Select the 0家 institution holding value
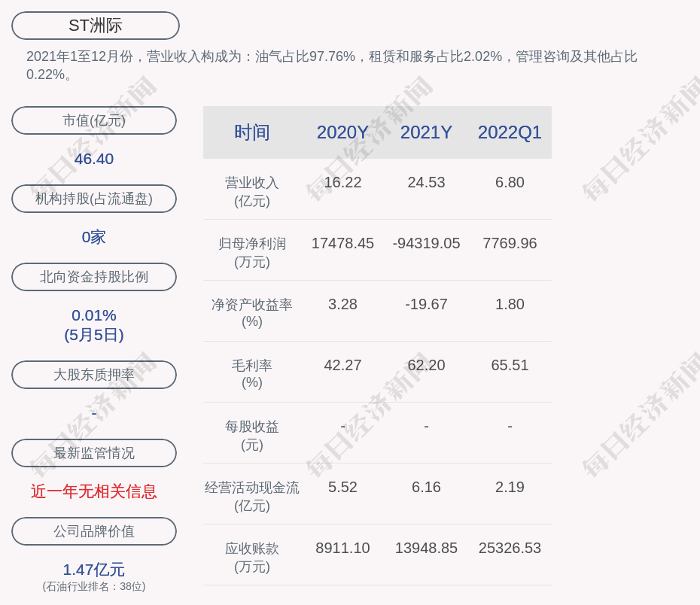The image size is (700, 605). point(94,237)
